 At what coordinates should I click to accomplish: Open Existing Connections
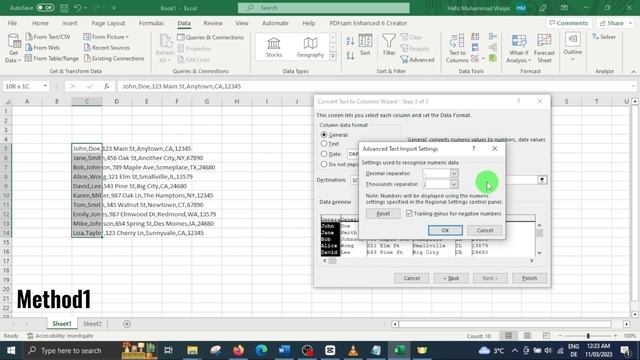pos(114,58)
